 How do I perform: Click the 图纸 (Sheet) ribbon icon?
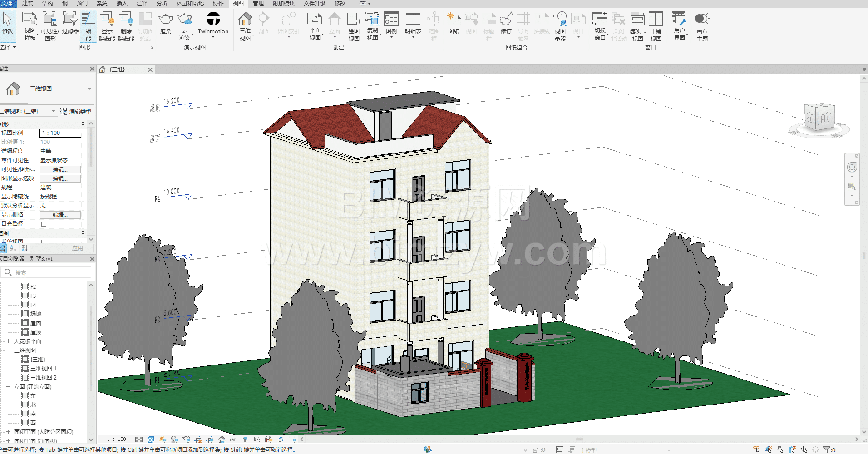(454, 20)
